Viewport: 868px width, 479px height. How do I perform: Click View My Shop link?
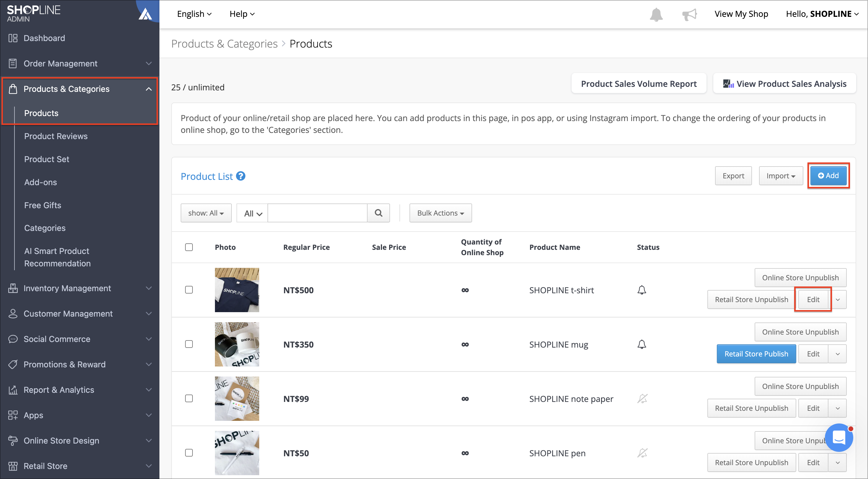click(x=741, y=14)
